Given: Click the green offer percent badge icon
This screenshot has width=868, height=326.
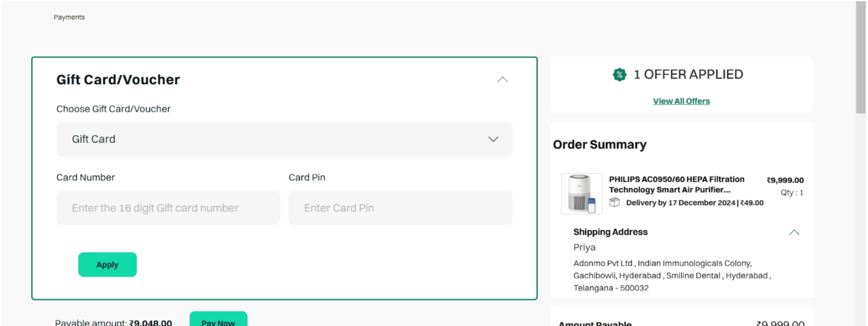Looking at the screenshot, I should pos(619,75).
